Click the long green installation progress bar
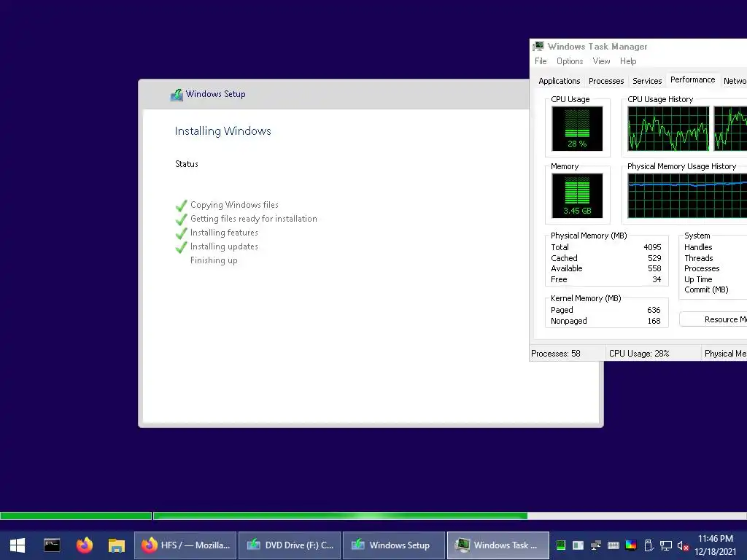Viewport: 747px width, 560px height. pyautogui.click(x=340, y=516)
